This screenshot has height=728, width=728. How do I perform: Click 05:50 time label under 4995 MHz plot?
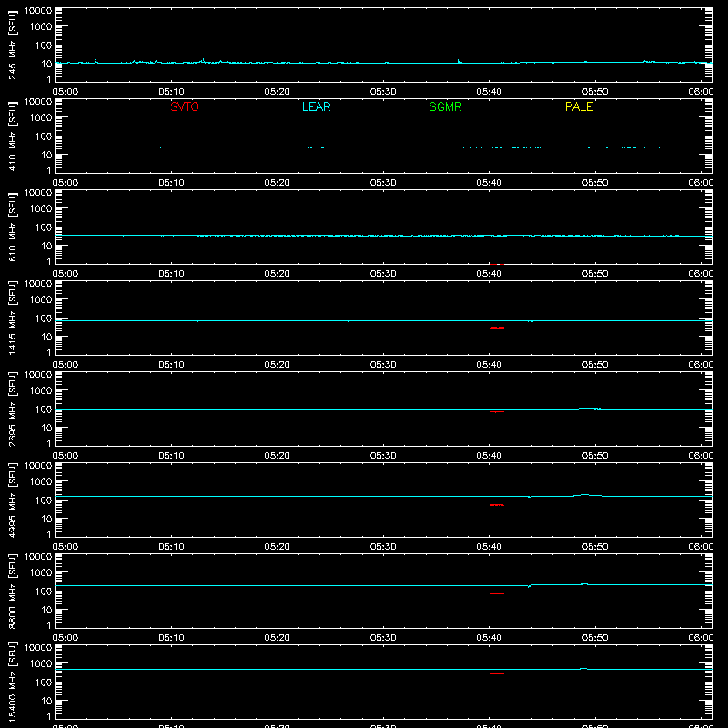[595, 547]
